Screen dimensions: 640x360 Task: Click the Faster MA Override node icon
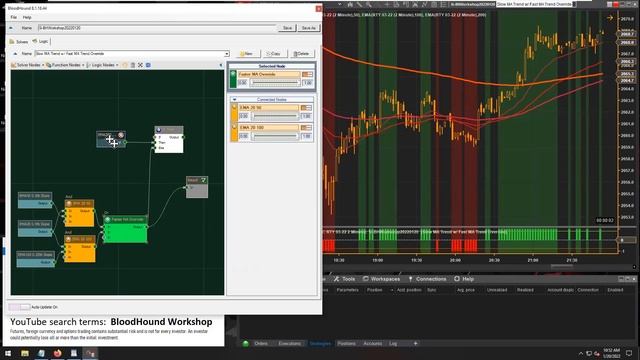108,220
